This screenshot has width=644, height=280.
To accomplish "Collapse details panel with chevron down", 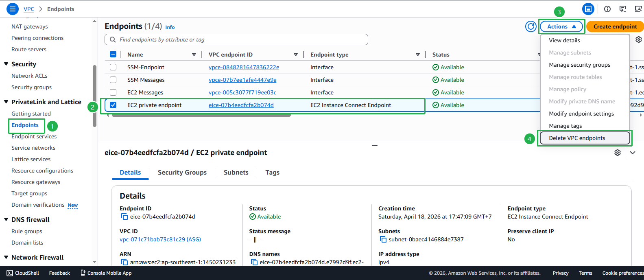I will coord(633,153).
